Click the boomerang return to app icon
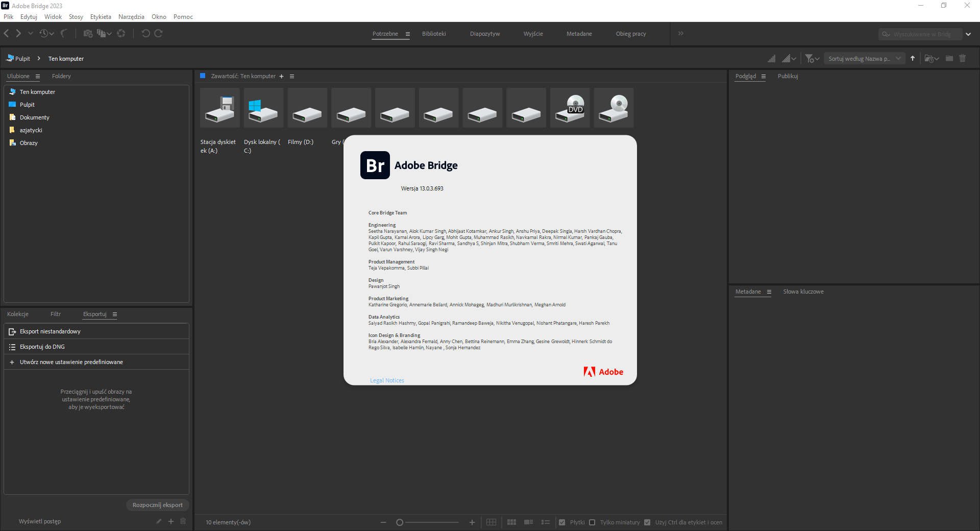Image resolution: width=980 pixels, height=531 pixels. (x=64, y=33)
